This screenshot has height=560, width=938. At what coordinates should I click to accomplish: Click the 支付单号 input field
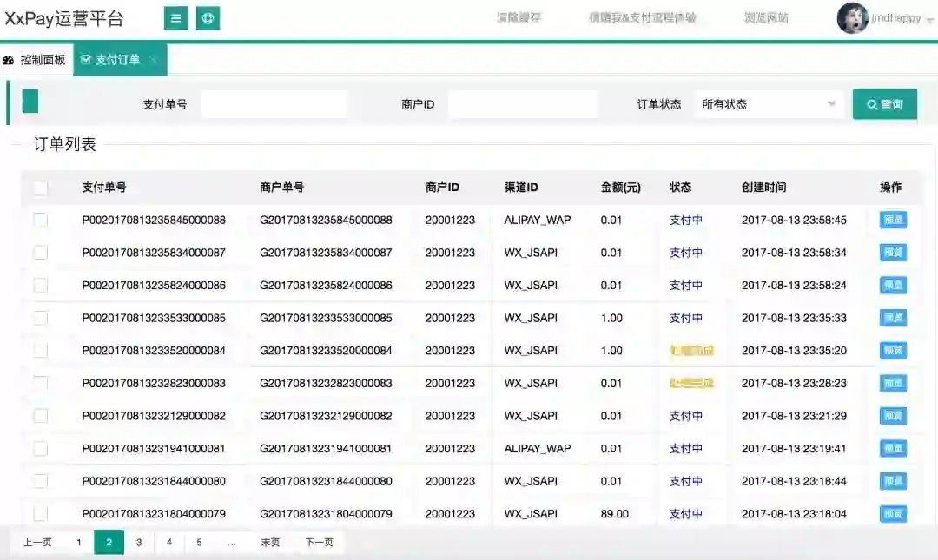tap(274, 104)
